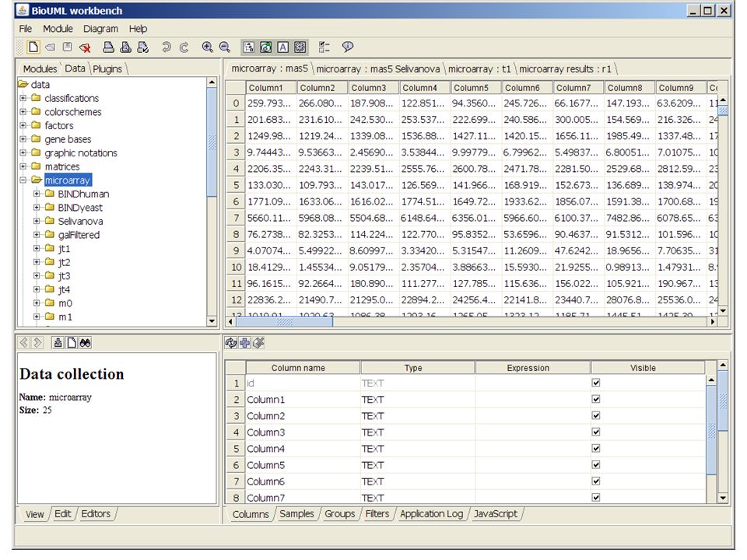Toggle Visible checkbox for Column6 row
The image size is (747, 560).
(x=596, y=481)
